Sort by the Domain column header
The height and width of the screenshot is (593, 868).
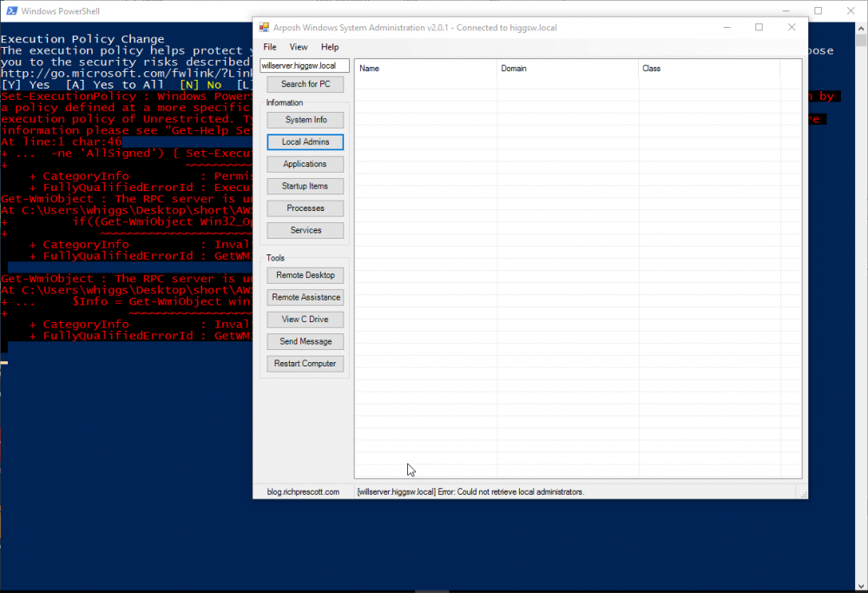[568, 68]
